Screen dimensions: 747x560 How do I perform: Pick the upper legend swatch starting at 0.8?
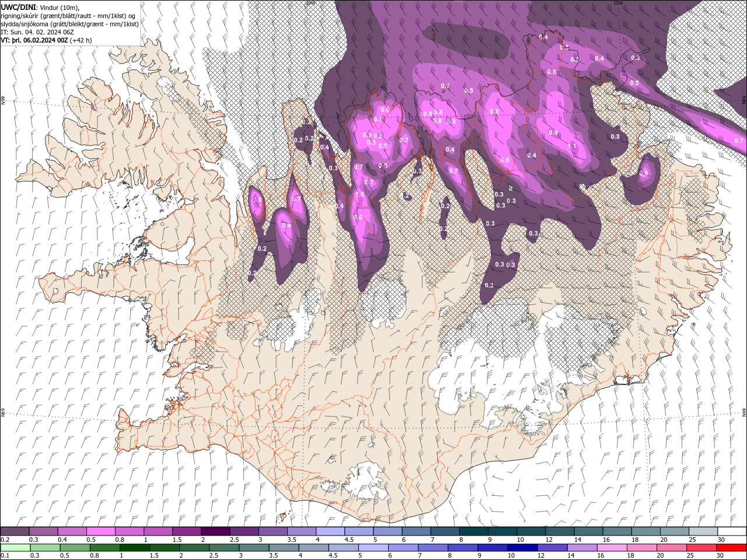[129, 531]
